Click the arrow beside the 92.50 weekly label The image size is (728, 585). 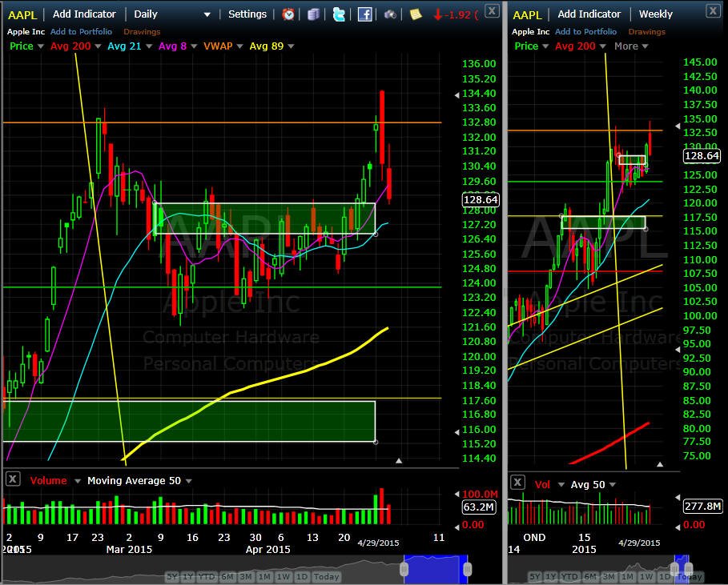(x=678, y=350)
